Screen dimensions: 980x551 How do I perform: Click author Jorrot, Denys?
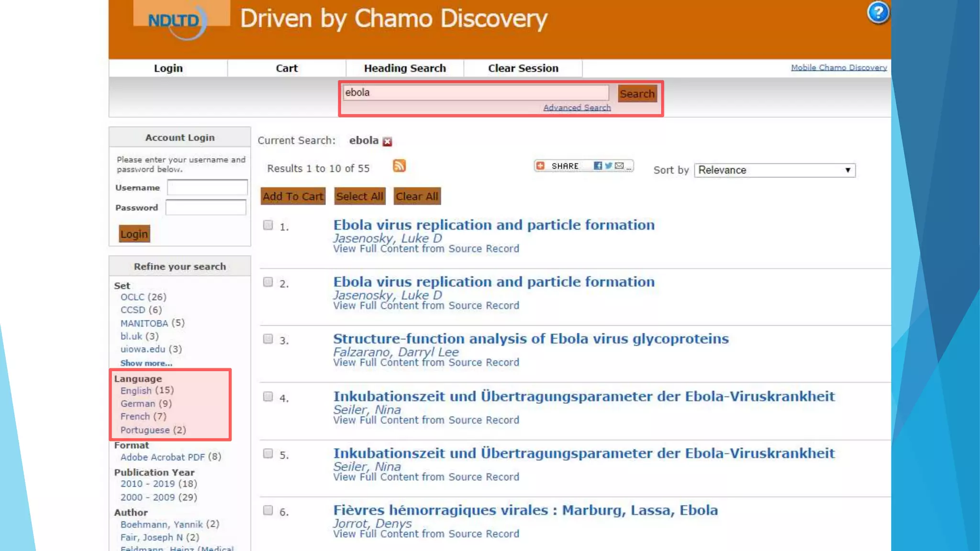point(372,524)
